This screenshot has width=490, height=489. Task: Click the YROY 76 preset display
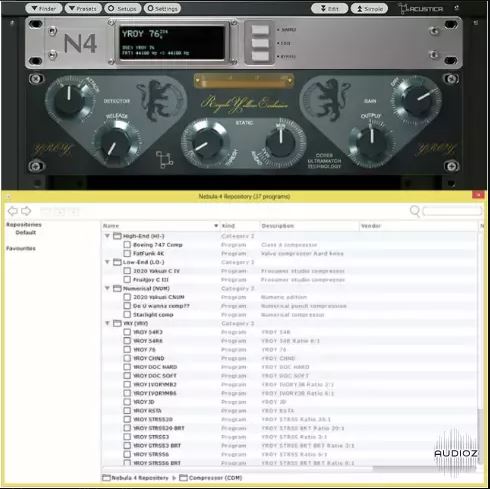[172, 43]
